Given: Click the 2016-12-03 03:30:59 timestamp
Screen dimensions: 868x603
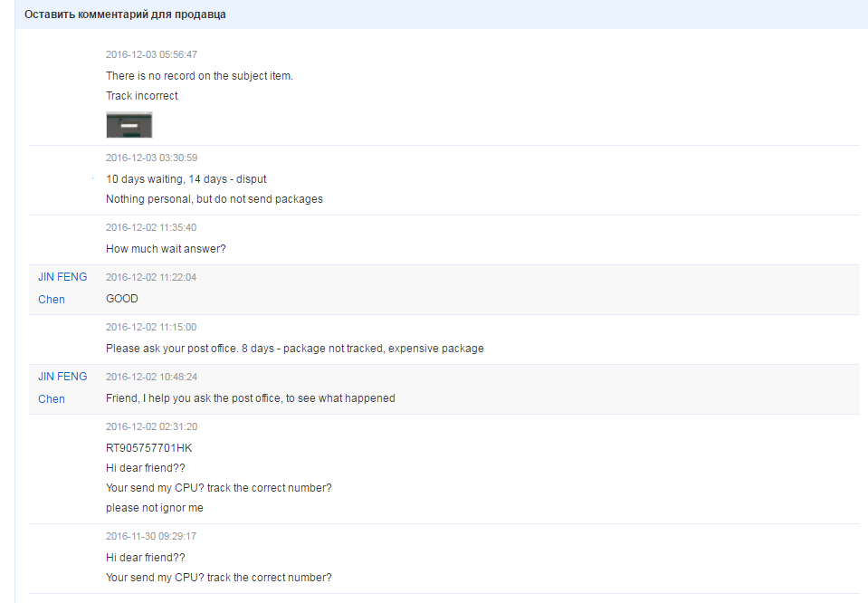Looking at the screenshot, I should (x=151, y=158).
